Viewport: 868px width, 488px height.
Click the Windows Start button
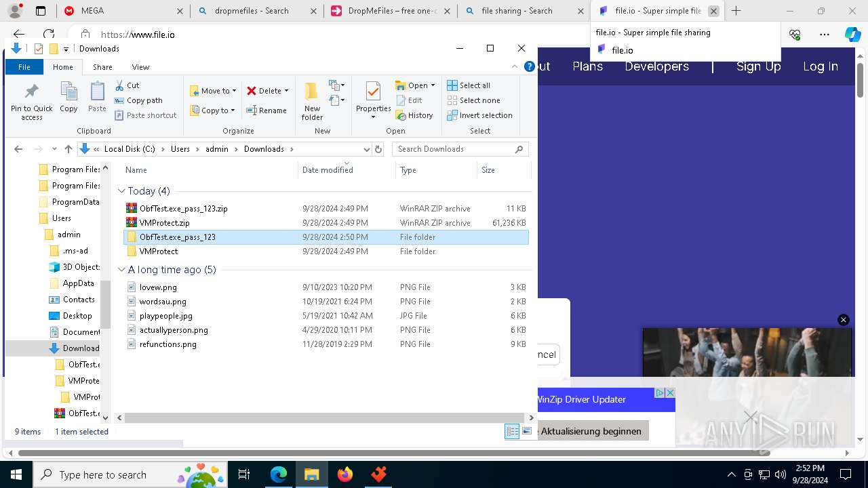(16, 474)
